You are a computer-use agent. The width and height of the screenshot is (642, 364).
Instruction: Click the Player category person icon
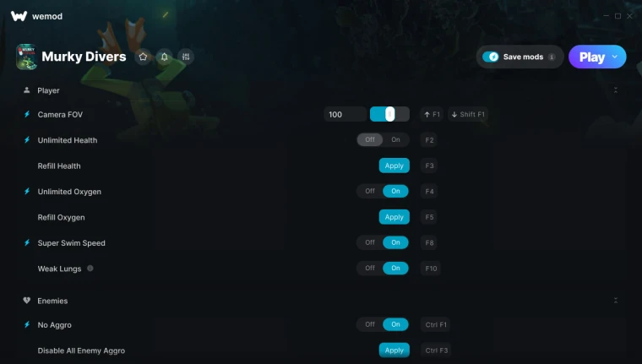27,90
